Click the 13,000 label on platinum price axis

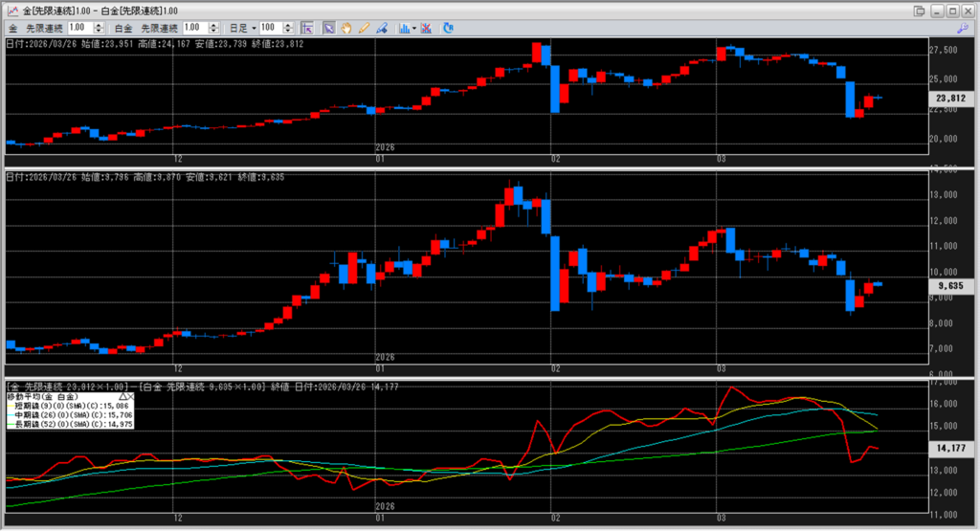click(943, 195)
